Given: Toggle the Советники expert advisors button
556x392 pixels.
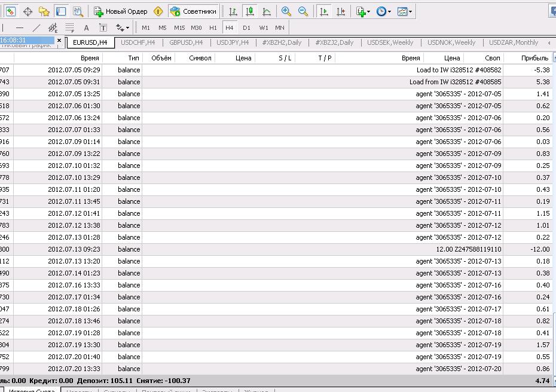Looking at the screenshot, I should [x=193, y=11].
